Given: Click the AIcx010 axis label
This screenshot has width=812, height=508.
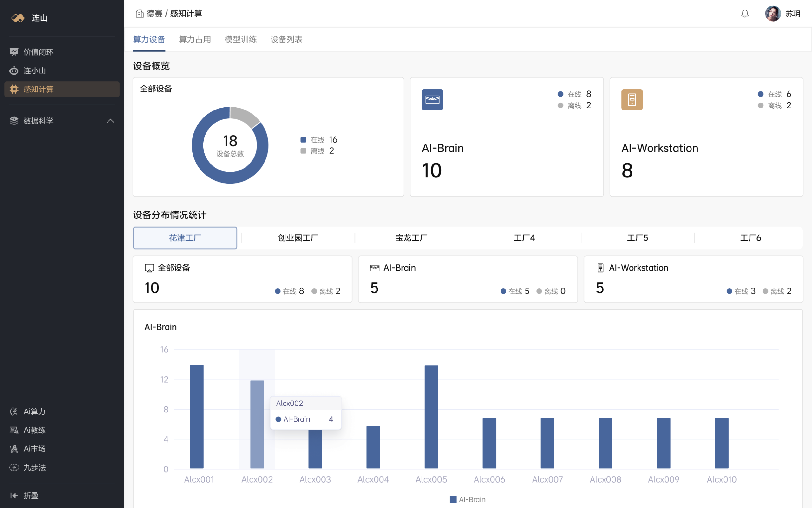Looking at the screenshot, I should coord(721,479).
